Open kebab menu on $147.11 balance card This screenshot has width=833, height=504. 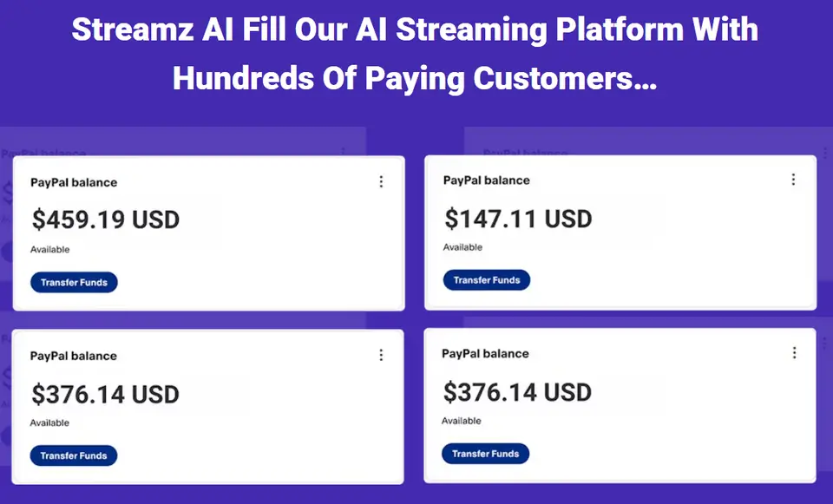click(x=793, y=180)
